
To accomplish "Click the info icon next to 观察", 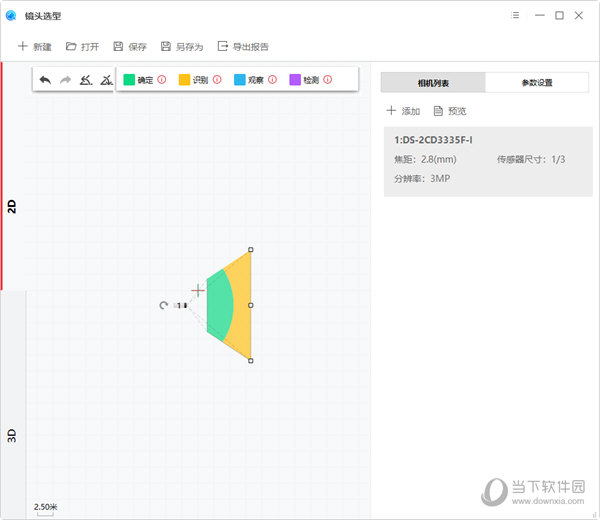I will (272, 79).
